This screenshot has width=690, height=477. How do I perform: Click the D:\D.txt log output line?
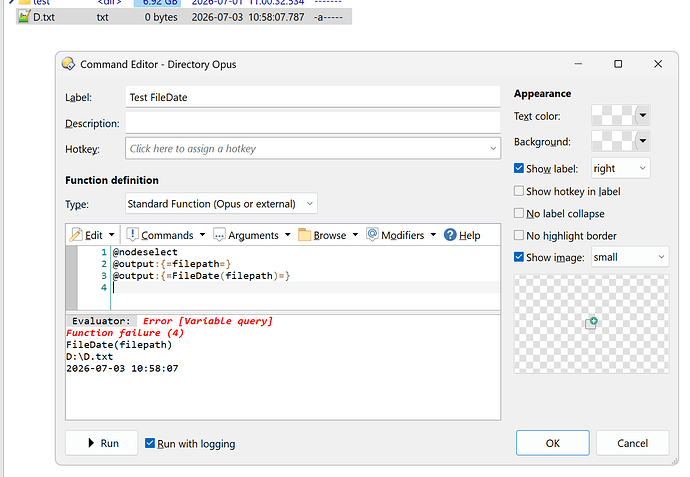pyautogui.click(x=90, y=356)
